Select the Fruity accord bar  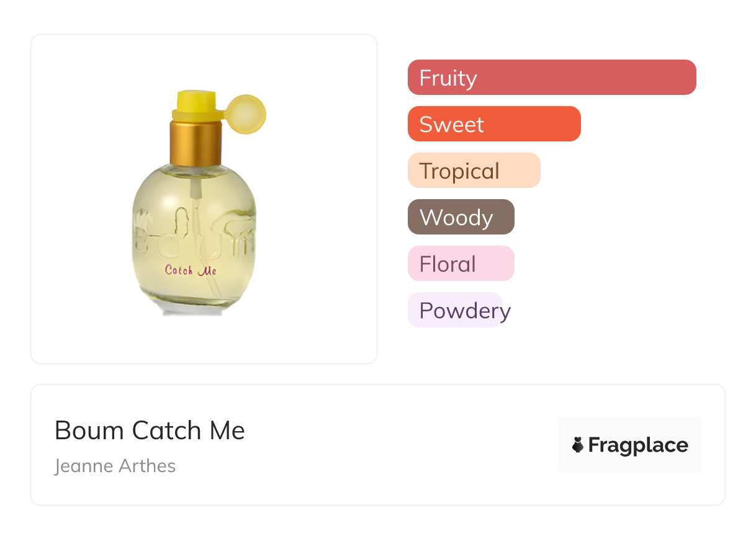(x=551, y=78)
